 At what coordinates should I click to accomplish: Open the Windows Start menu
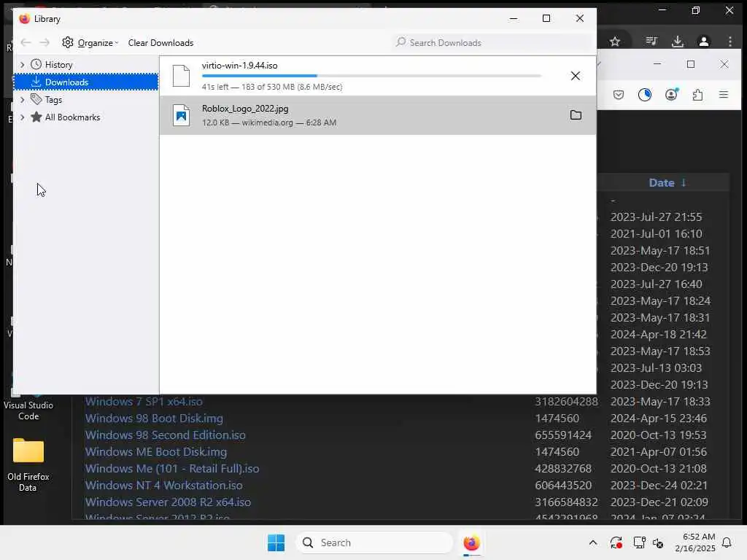(276, 542)
